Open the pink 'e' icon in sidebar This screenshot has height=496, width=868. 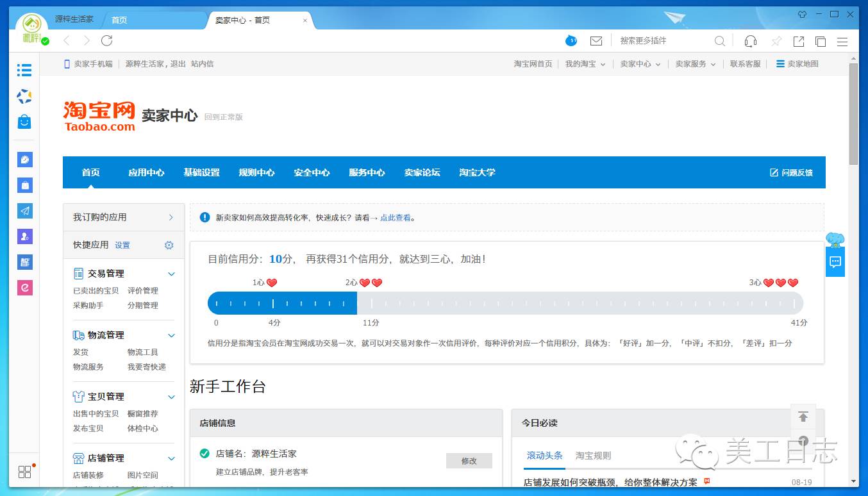pos(24,288)
